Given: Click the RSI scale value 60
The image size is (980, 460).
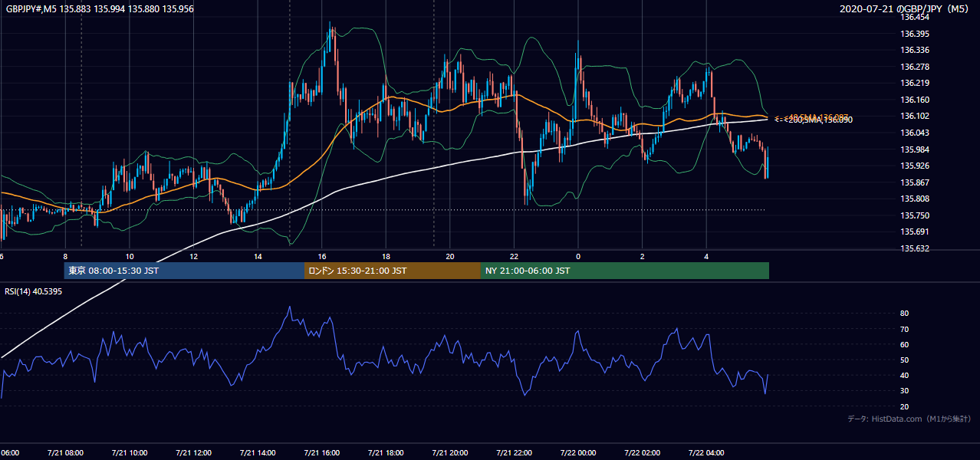Looking at the screenshot, I should pos(904,344).
